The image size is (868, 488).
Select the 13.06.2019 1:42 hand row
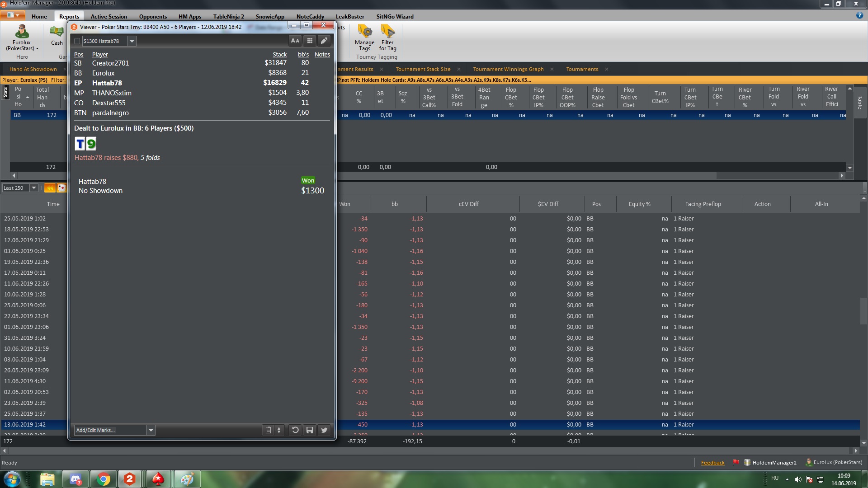[430, 425]
